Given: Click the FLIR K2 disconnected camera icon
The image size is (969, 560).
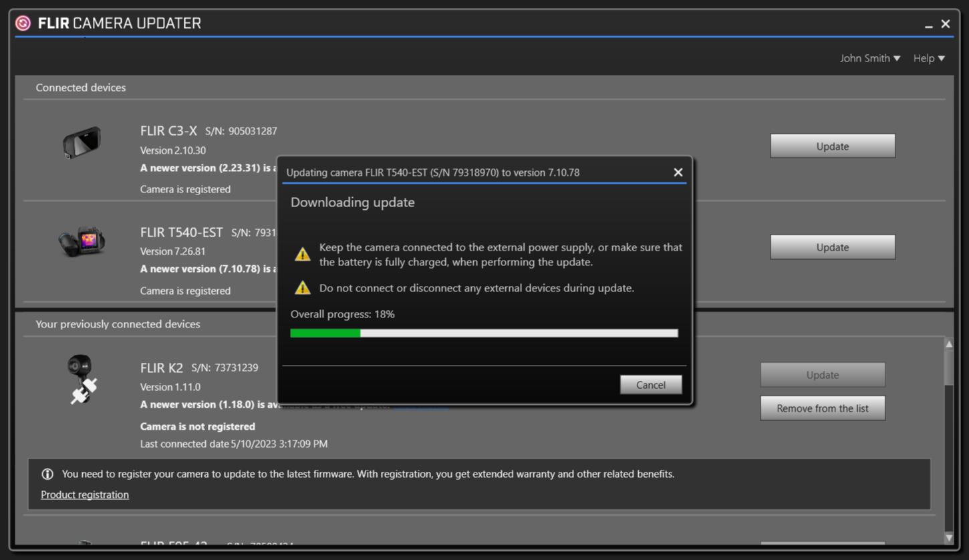Looking at the screenshot, I should click(82, 379).
